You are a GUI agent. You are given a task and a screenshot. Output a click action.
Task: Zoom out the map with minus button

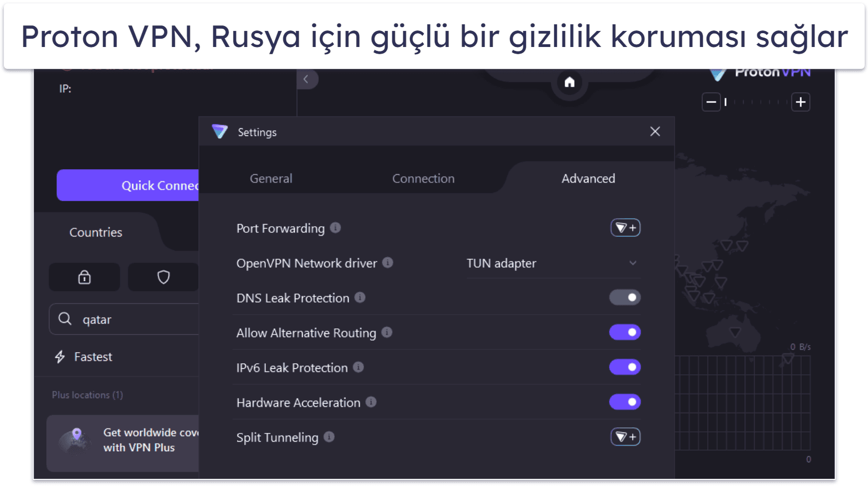tap(711, 102)
